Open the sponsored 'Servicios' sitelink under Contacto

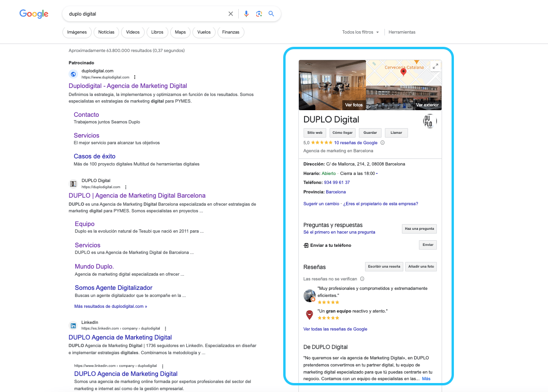pyautogui.click(x=87, y=136)
